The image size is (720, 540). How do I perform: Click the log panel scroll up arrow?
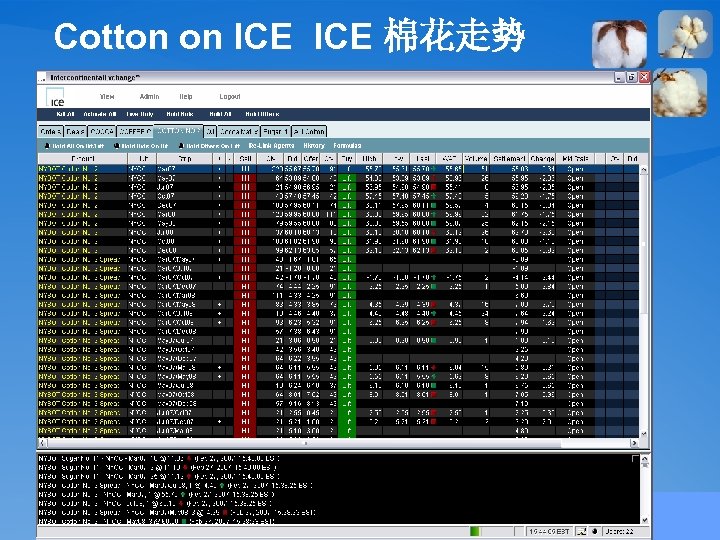(x=645, y=459)
